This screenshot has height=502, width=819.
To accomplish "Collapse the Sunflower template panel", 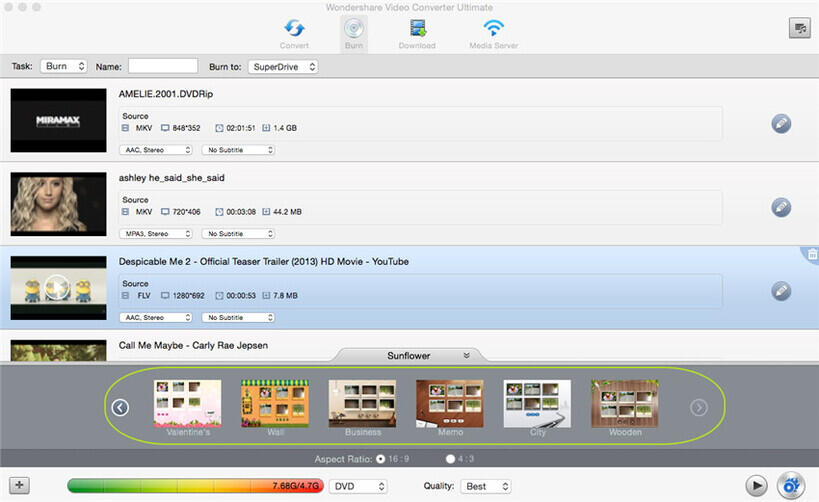I will pos(466,355).
